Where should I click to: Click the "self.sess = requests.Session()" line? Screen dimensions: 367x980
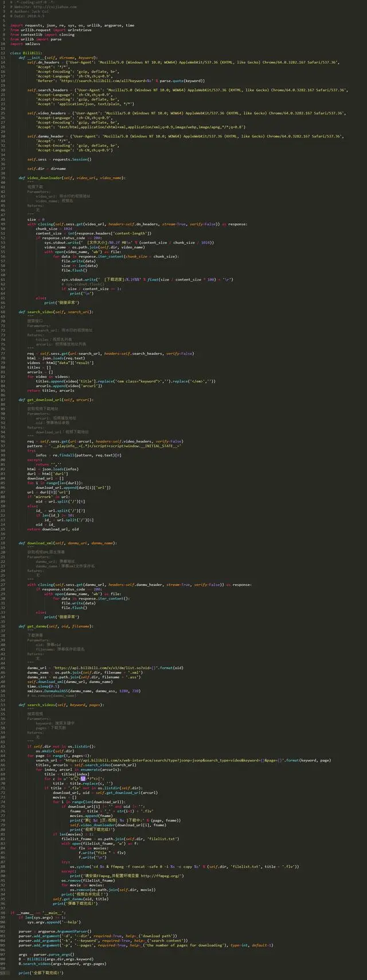[x=59, y=159]
